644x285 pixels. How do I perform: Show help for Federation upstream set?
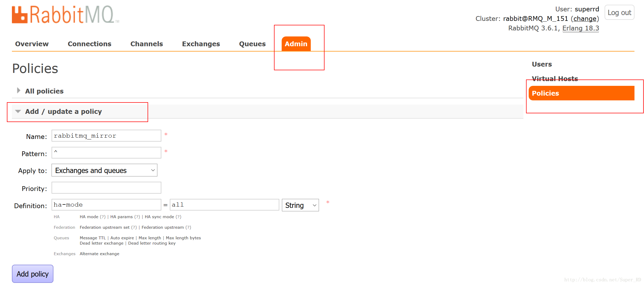click(134, 227)
